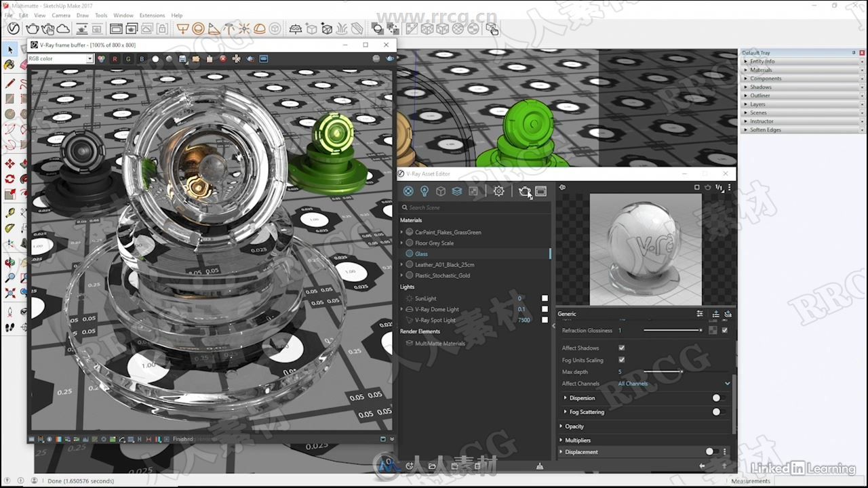
Task: Click the Refraction Glossiness texture slot
Action: coord(713,330)
